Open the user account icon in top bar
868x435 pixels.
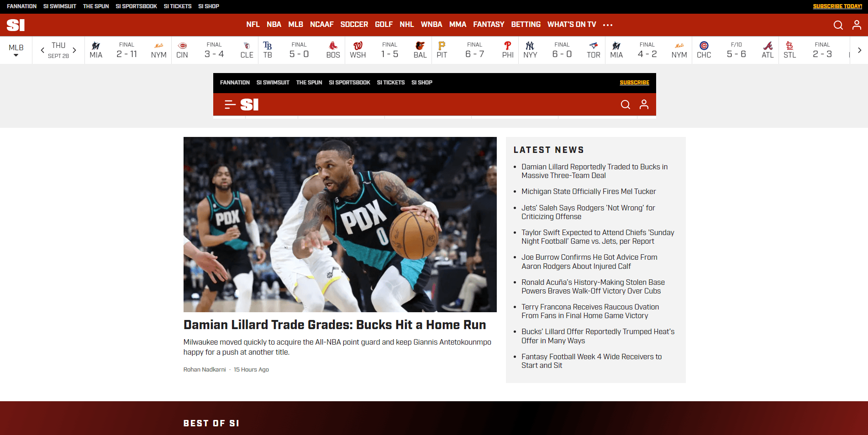(857, 25)
